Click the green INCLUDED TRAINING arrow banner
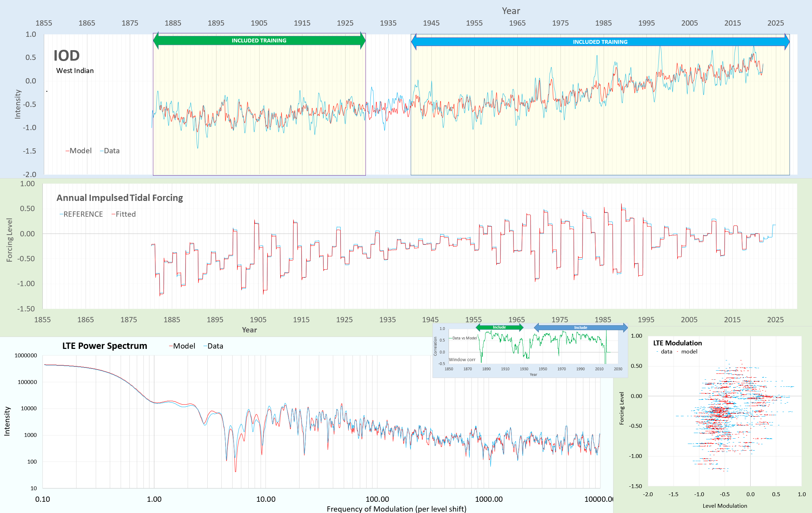This screenshot has width=812, height=513. click(x=259, y=41)
